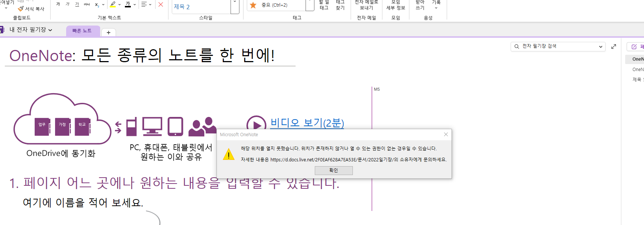Apply italic formatting with the slanted 가
This screenshot has height=225, width=644.
point(68,4)
